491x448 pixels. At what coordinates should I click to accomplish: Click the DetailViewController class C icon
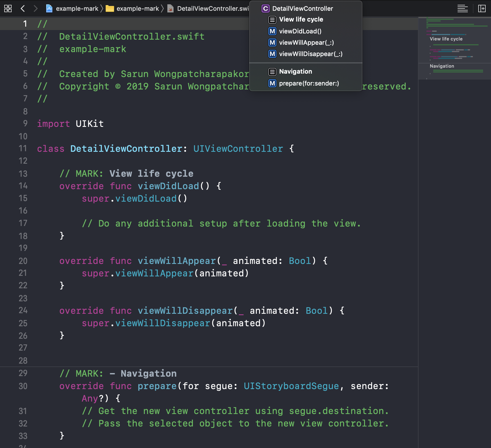click(x=265, y=8)
